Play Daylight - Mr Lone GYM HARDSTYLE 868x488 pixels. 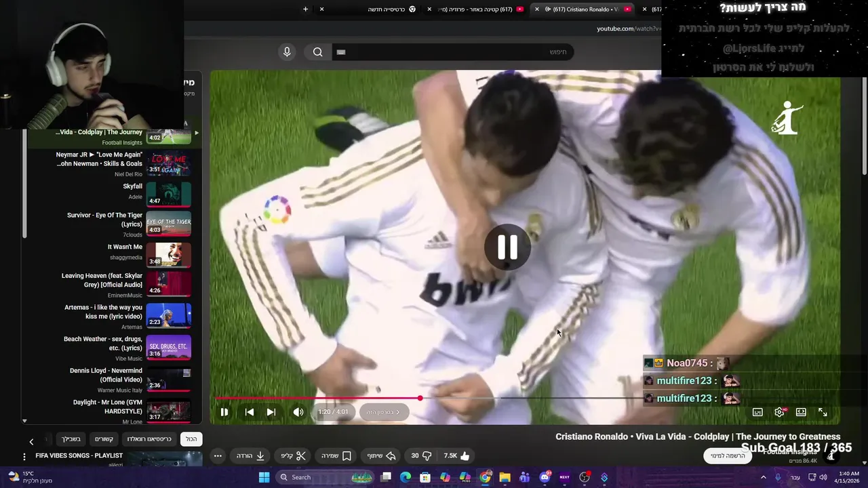pyautogui.click(x=169, y=411)
